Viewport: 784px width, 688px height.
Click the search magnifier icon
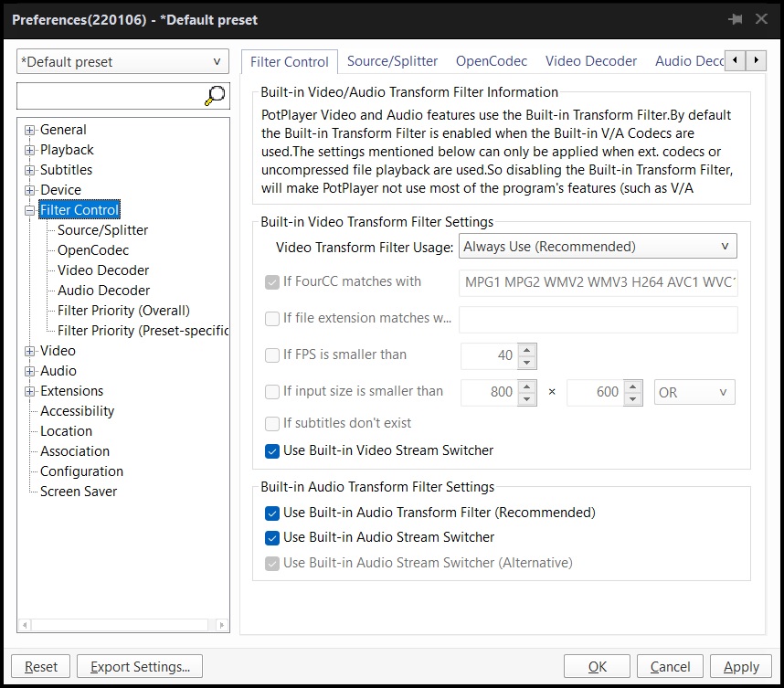pyautogui.click(x=216, y=95)
